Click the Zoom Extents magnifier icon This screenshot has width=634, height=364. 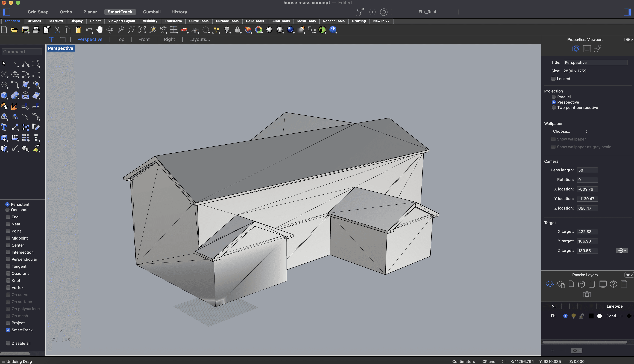coord(142,30)
